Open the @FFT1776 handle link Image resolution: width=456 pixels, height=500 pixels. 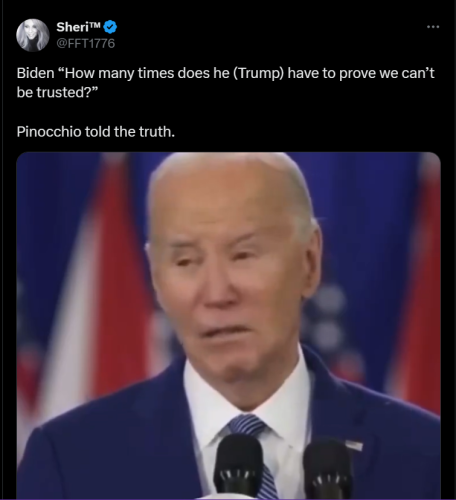pos(86,43)
